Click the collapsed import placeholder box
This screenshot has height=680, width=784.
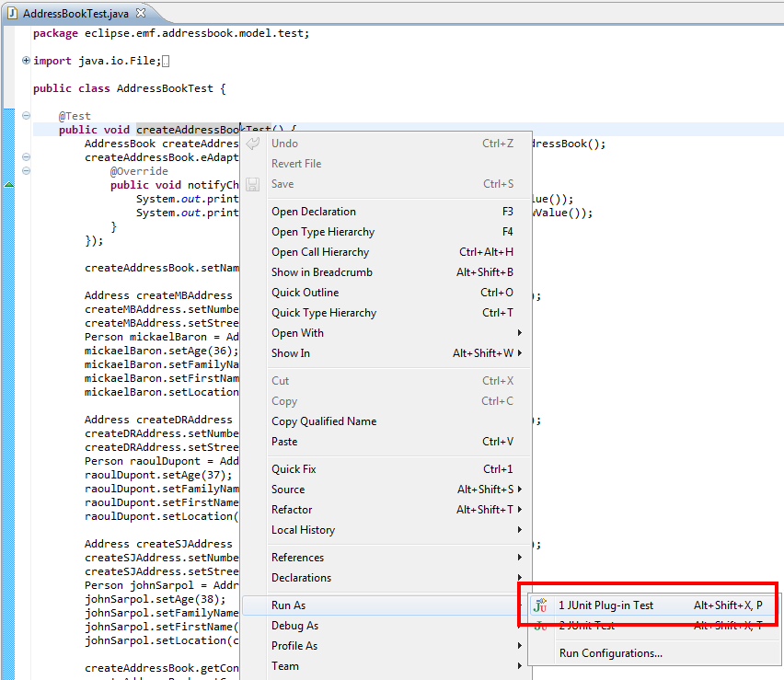(x=166, y=62)
